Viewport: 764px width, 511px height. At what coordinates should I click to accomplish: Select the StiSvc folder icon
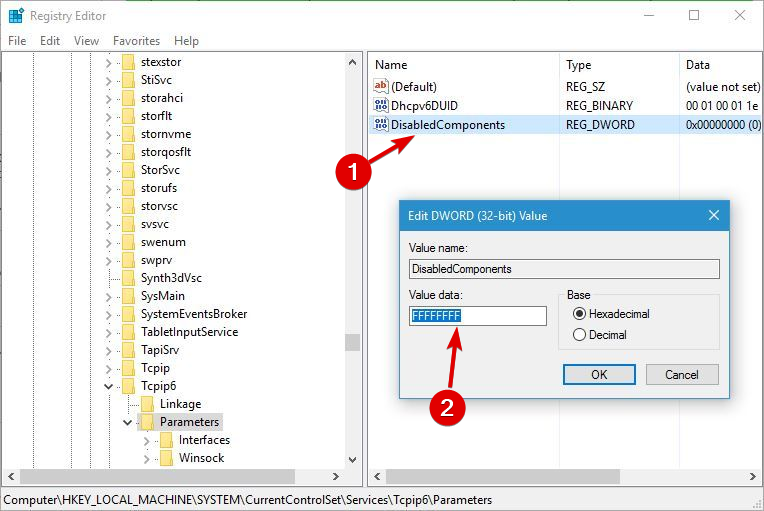tap(128, 80)
